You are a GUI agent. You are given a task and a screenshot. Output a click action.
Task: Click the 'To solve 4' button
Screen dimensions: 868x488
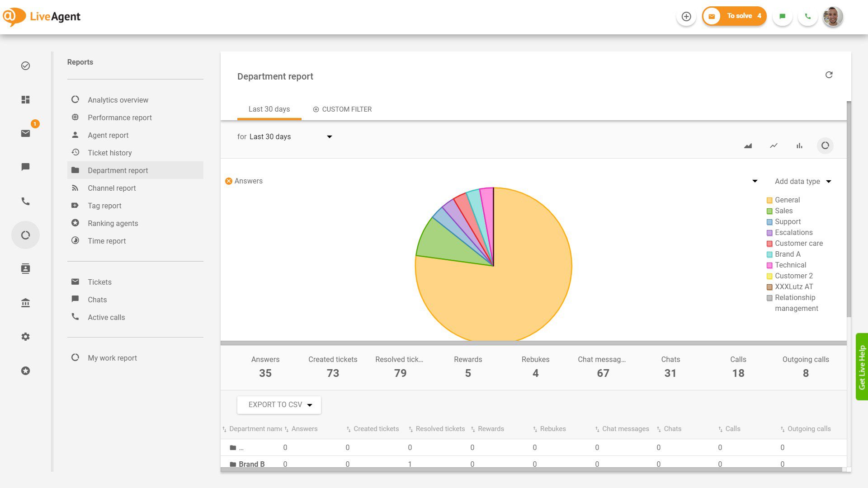[x=734, y=15]
